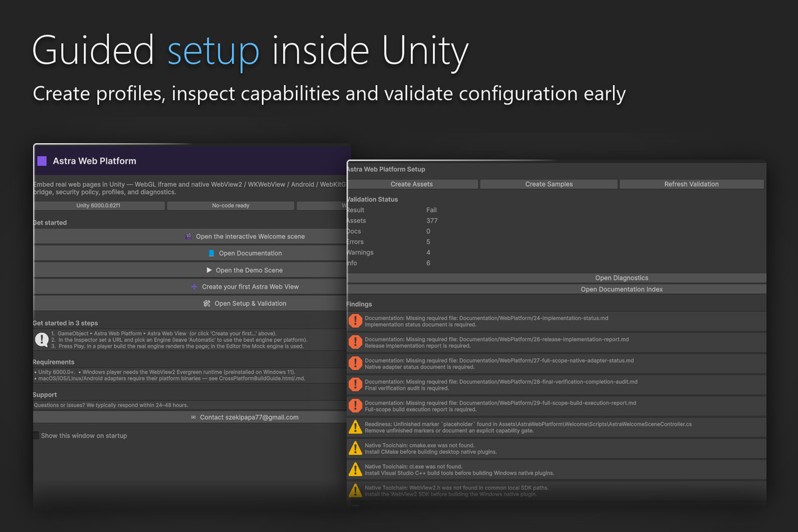Viewport: 798px width, 532px height.
Task: Click the Assets count 377
Action: click(432, 221)
